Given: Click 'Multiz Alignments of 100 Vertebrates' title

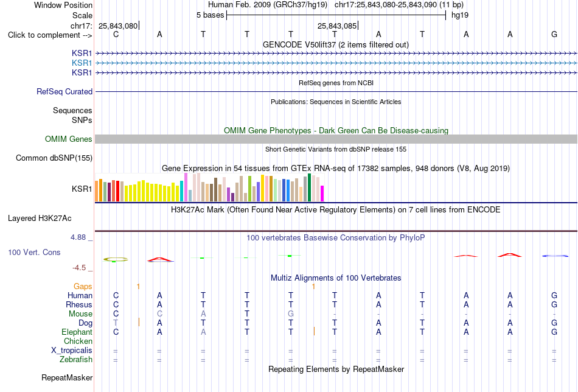Looking at the screenshot, I should pyautogui.click(x=336, y=278).
